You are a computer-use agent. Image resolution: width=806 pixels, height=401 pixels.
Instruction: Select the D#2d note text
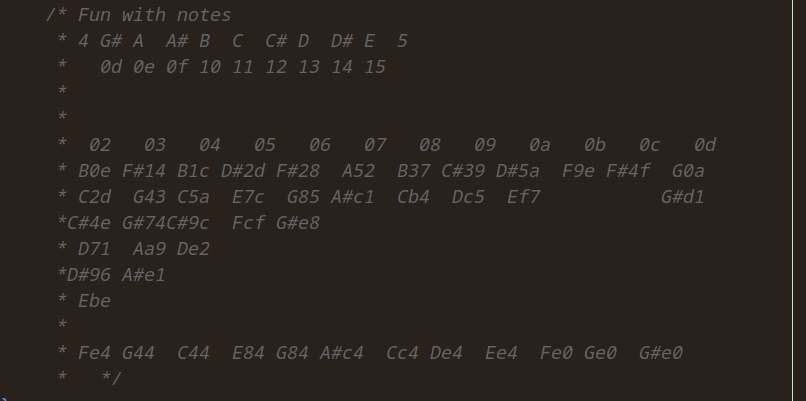click(x=243, y=171)
